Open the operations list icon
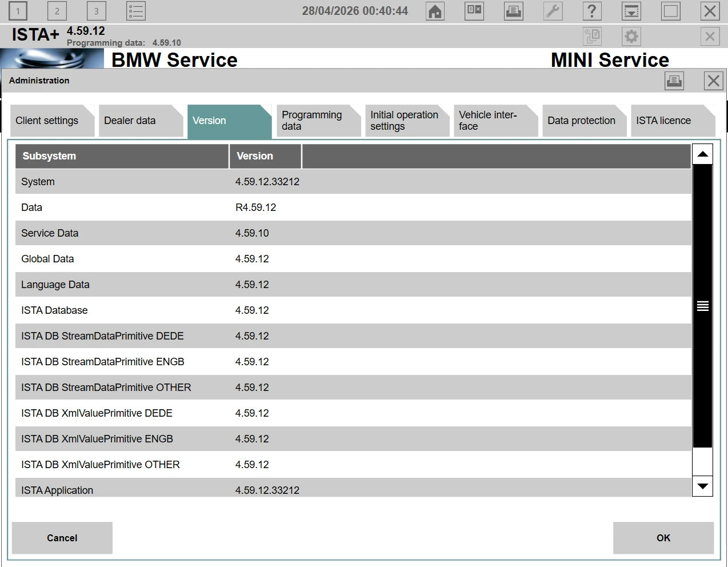 136,11
